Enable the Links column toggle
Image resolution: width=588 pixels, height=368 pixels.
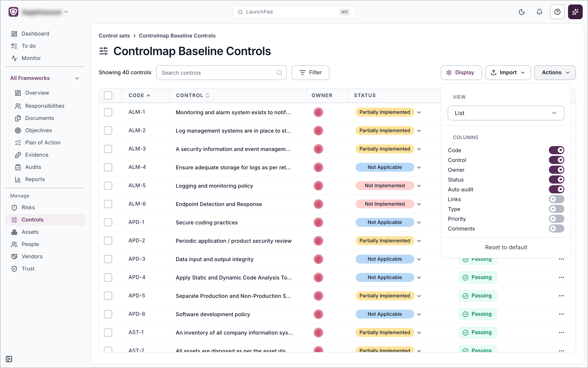(556, 199)
